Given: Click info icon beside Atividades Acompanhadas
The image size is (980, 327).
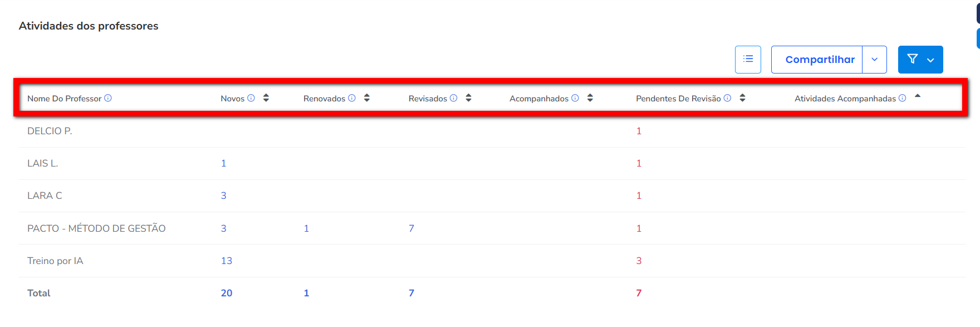Looking at the screenshot, I should (903, 98).
